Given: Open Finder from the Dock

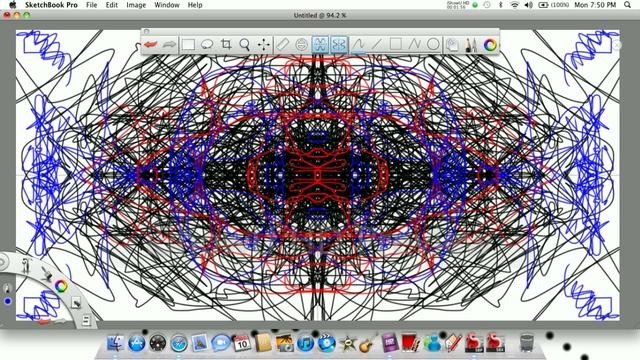Looking at the screenshot, I should [x=116, y=343].
